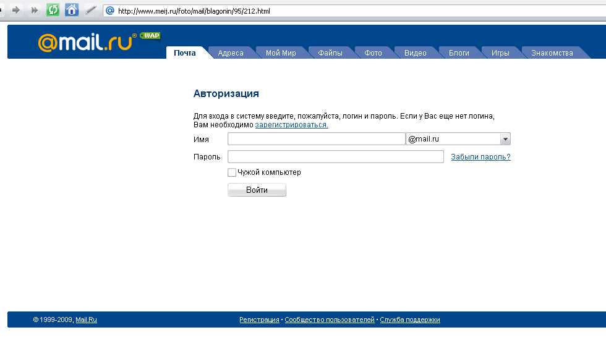606x364 pixels.
Task: Click the © 1999-2009 copyright text
Action: (x=53, y=320)
